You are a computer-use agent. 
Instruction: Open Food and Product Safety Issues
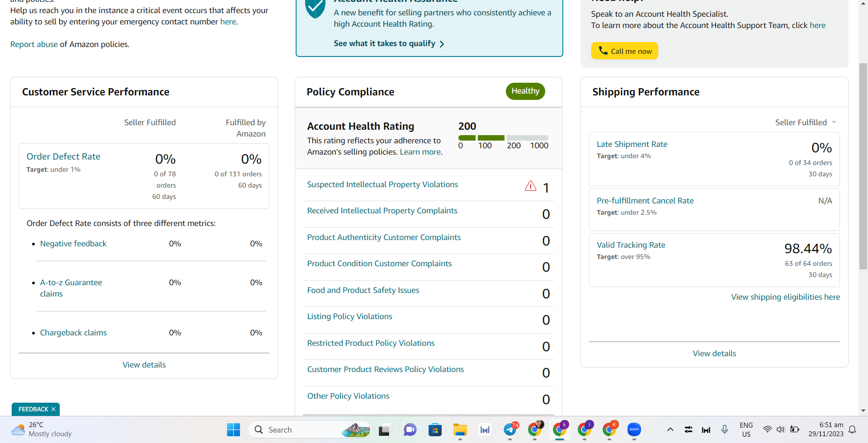363,290
